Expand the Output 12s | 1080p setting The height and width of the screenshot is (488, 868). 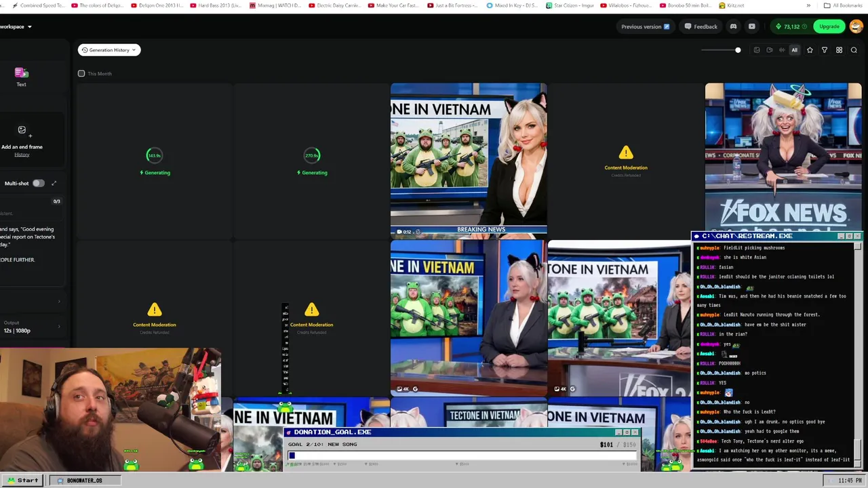[x=31, y=327]
